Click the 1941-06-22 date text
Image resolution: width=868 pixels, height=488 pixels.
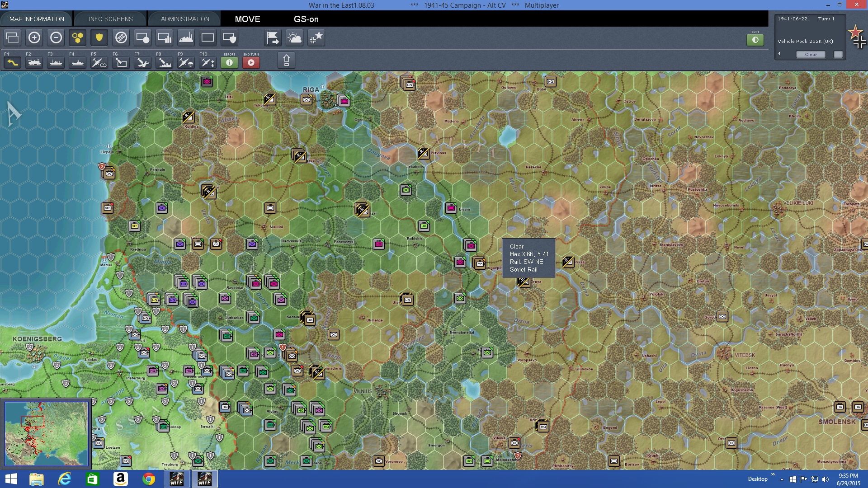(x=793, y=19)
